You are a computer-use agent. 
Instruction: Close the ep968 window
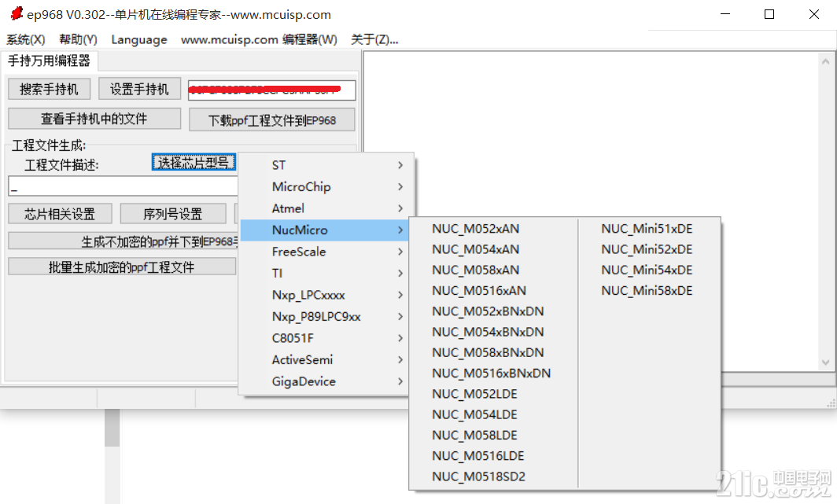pyautogui.click(x=814, y=14)
